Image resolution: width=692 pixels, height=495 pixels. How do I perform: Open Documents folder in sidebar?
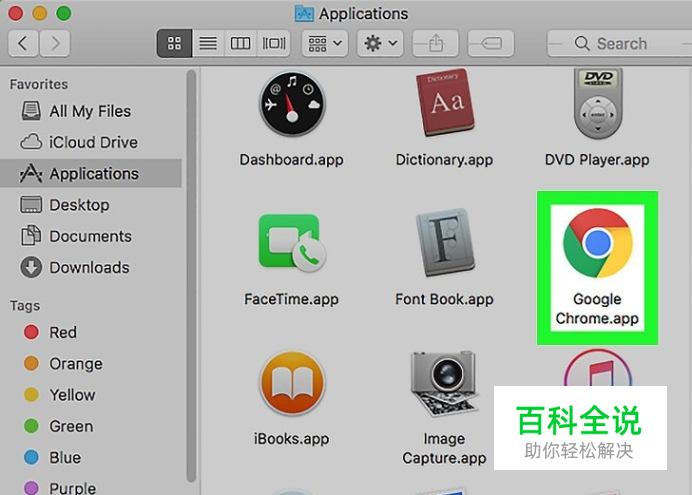[x=90, y=236]
